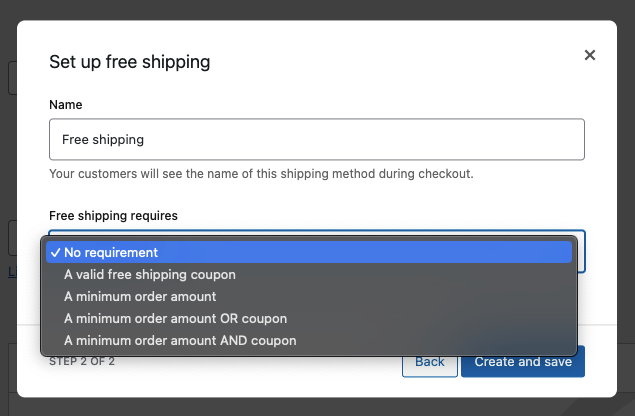Click the Name text field

(316, 140)
